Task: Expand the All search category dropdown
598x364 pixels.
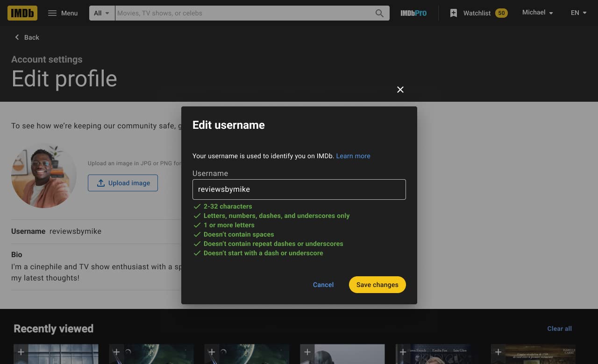Action: (102, 13)
